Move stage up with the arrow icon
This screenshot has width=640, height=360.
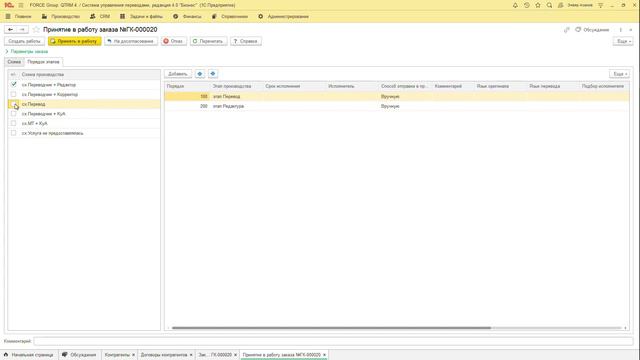point(200,74)
